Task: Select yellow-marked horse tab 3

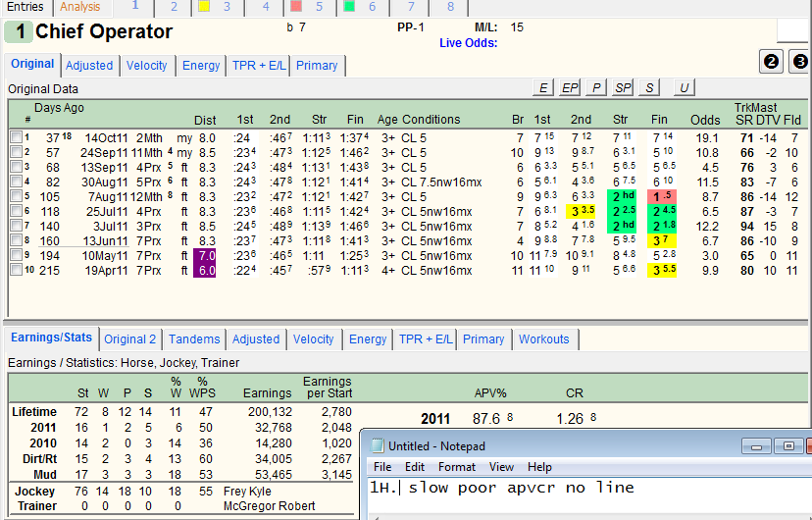Action: click(218, 7)
